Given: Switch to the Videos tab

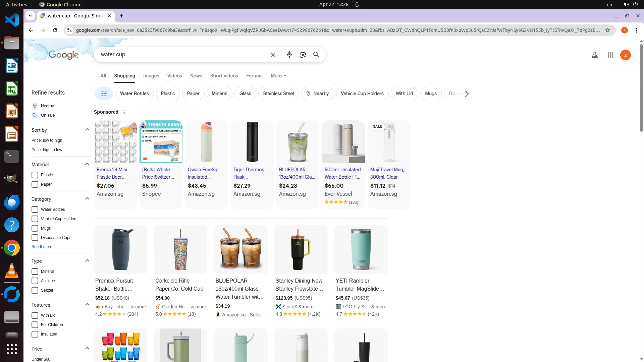Looking at the screenshot, I should (174, 76).
